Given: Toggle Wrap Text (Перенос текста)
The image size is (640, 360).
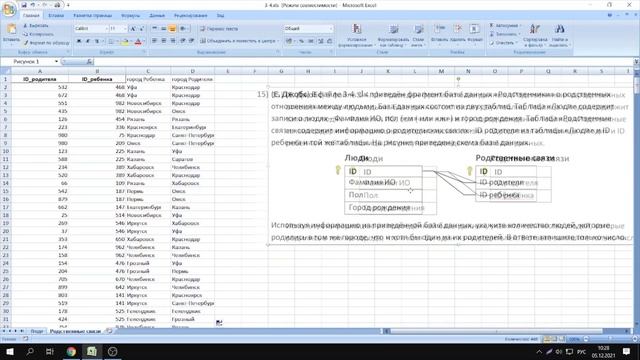Looking at the screenshot, I should (219, 29).
